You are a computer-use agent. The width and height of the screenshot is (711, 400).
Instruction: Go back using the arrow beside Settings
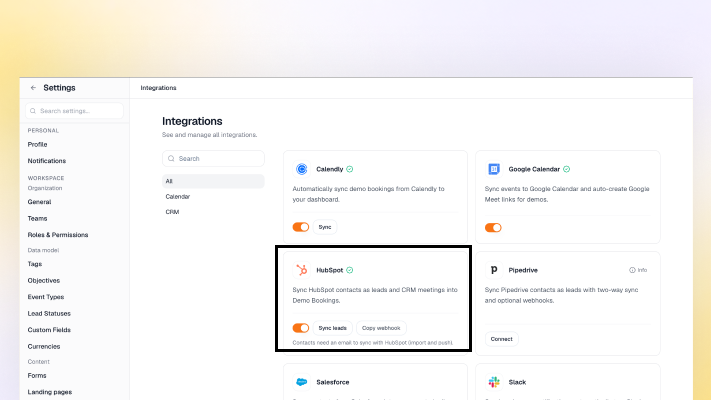point(33,88)
